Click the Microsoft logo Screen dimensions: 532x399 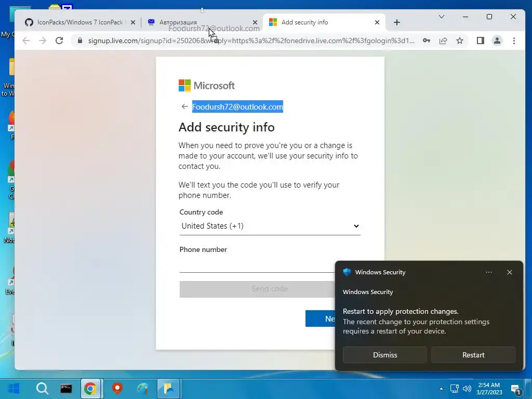[x=207, y=86]
